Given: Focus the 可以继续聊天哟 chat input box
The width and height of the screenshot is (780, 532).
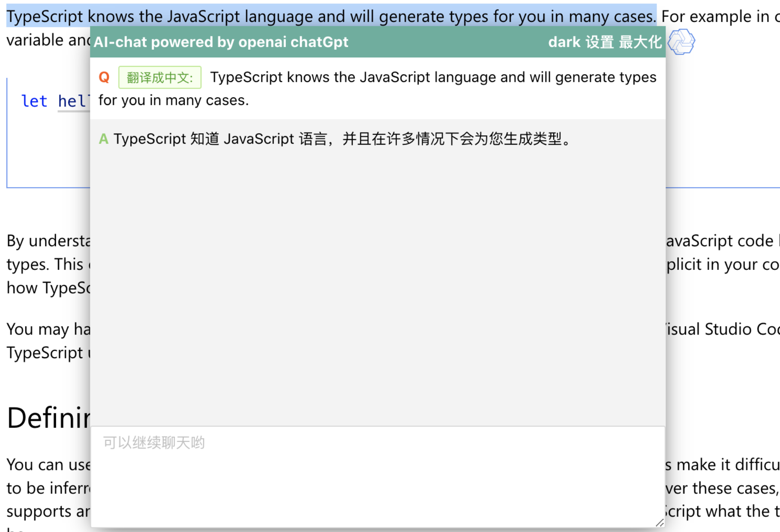Looking at the screenshot, I should click(378, 477).
